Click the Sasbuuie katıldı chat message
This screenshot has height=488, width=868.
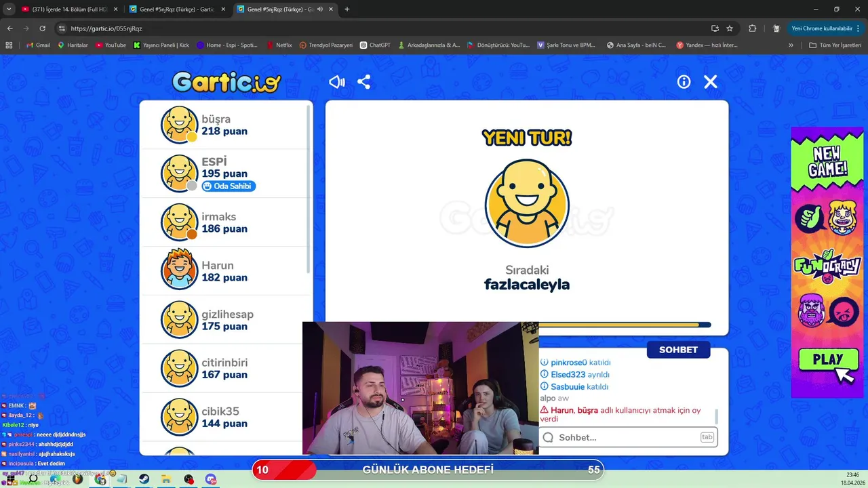(x=574, y=387)
